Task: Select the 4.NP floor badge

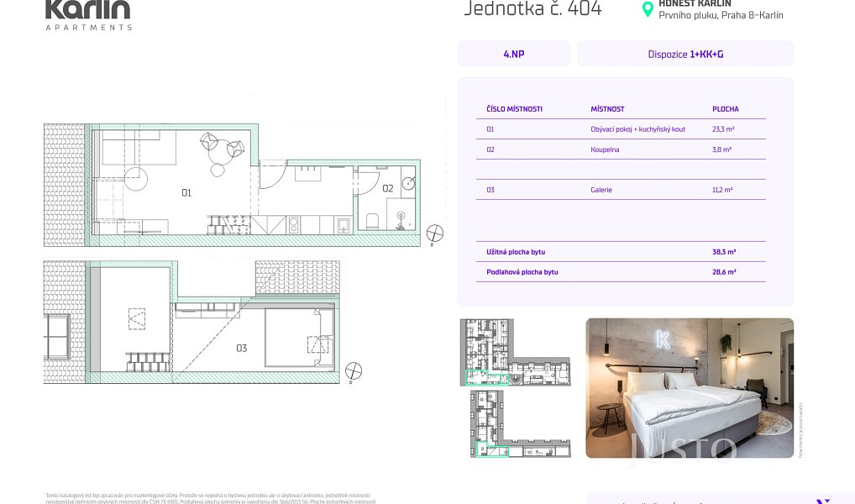Action: tap(514, 54)
